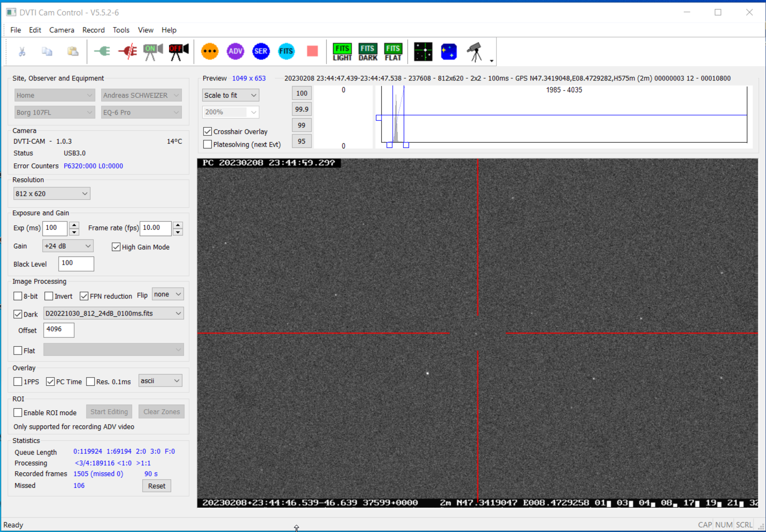This screenshot has width=766, height=532.
Task: Click the cyan FITS record icon
Action: [x=286, y=51]
